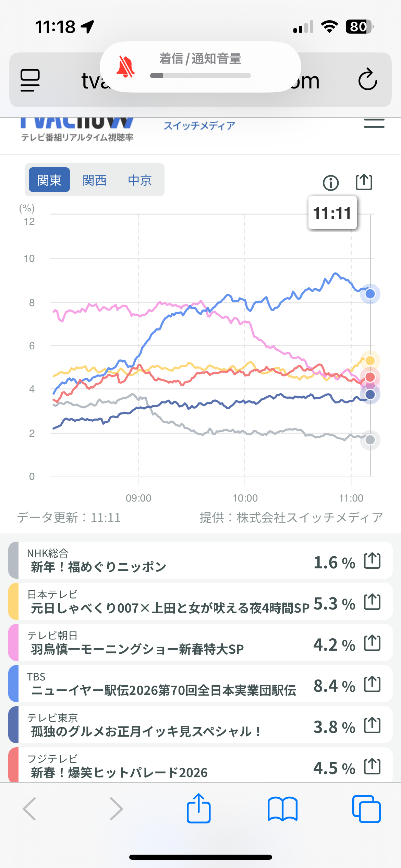Open the hamburger menu on the site header
The image size is (401, 868).
click(374, 123)
